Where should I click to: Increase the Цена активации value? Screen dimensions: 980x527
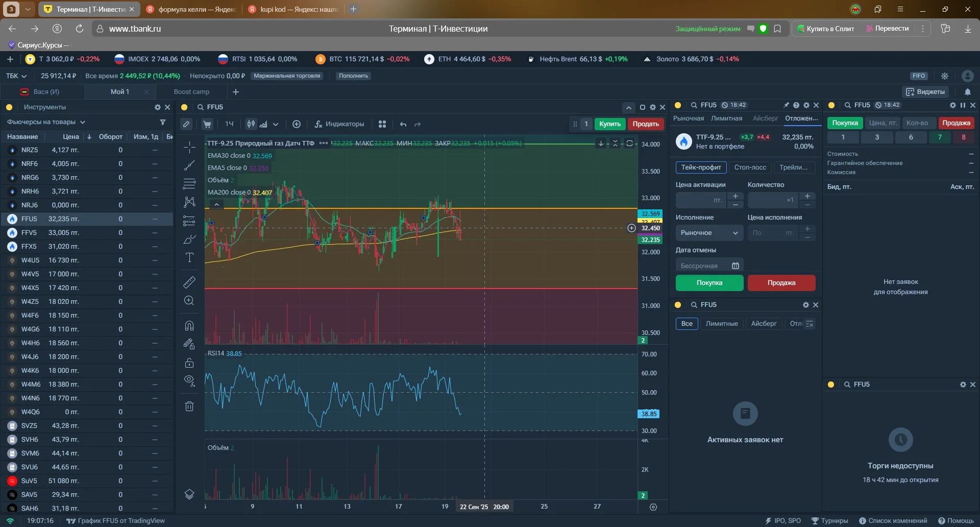point(735,196)
